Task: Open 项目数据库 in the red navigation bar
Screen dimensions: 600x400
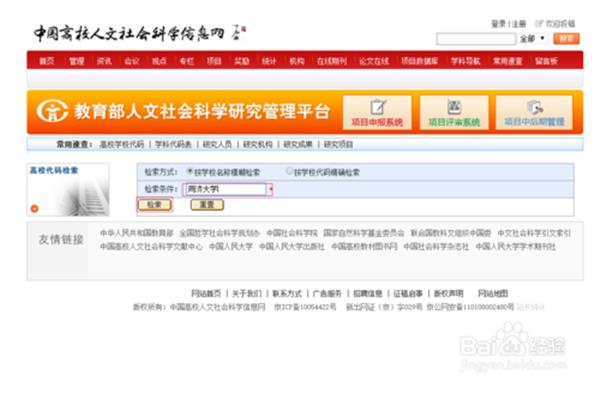Action: [x=419, y=61]
